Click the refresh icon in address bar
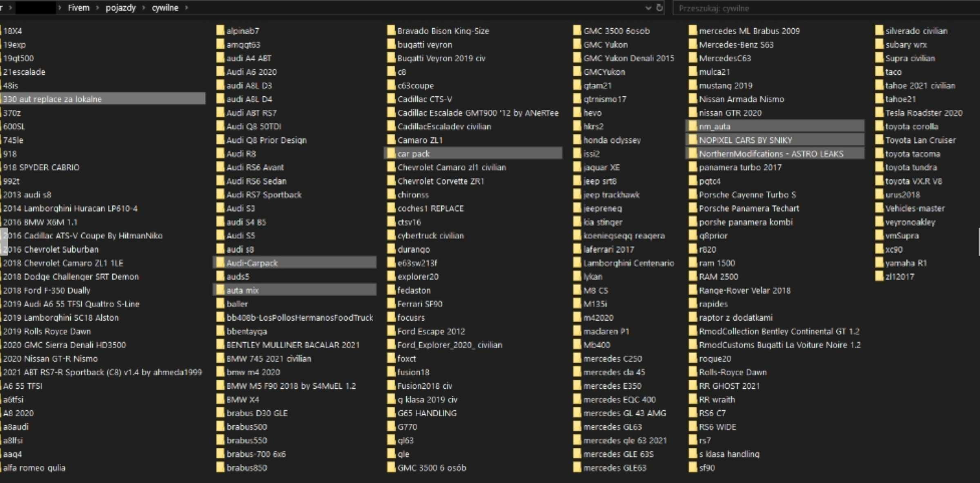Viewport: 980px width, 483px height. (x=659, y=8)
